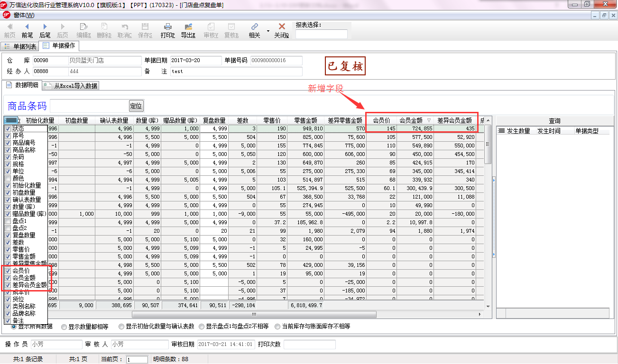
Task: Click the 审核 audit toolbar icon
Action: (x=211, y=27)
